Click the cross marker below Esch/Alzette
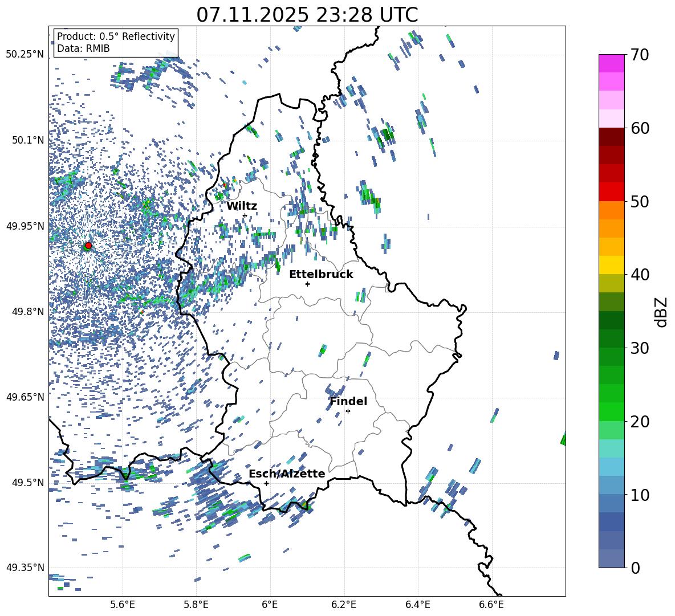 tap(266, 483)
